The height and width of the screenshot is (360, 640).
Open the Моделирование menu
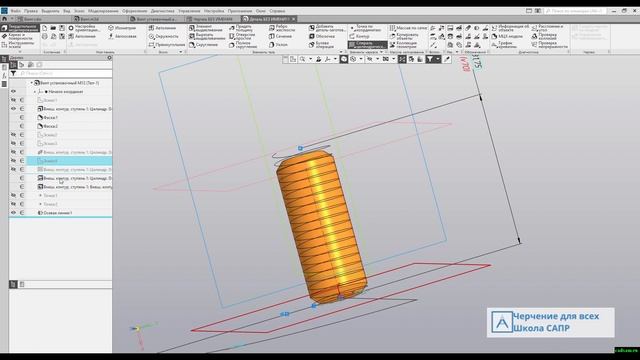pyautogui.click(x=103, y=11)
